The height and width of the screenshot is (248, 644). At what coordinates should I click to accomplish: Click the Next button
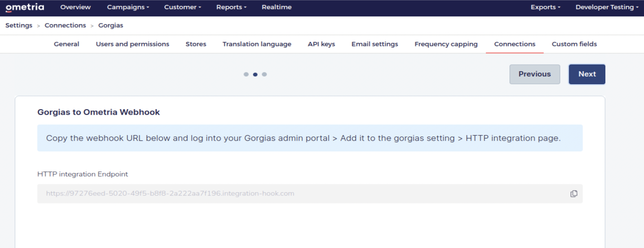[587, 74]
